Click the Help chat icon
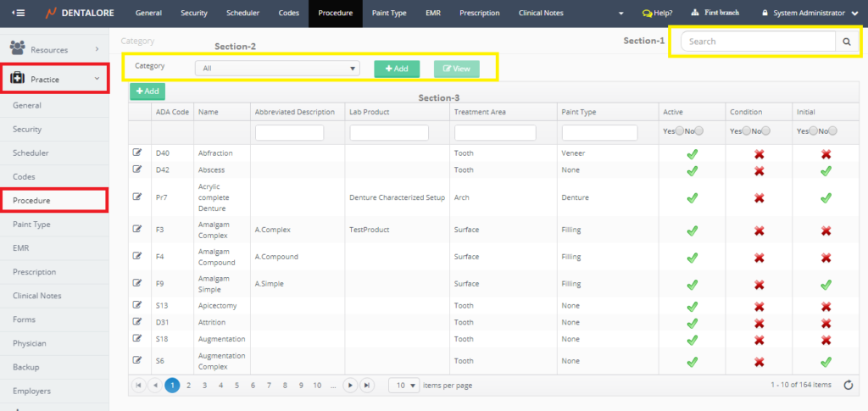868x411 pixels. click(x=648, y=14)
